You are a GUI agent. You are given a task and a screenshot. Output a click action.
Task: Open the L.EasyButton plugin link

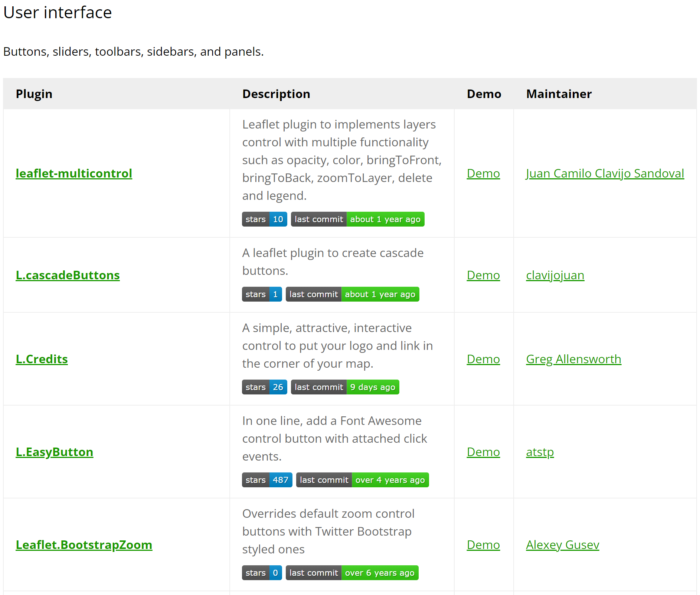click(x=54, y=452)
